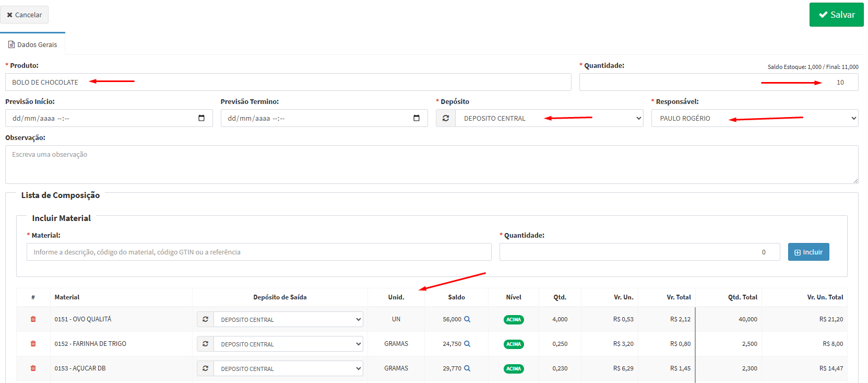
Task: Remove AÇUCAR DB using its trash icon
Action: 33,368
